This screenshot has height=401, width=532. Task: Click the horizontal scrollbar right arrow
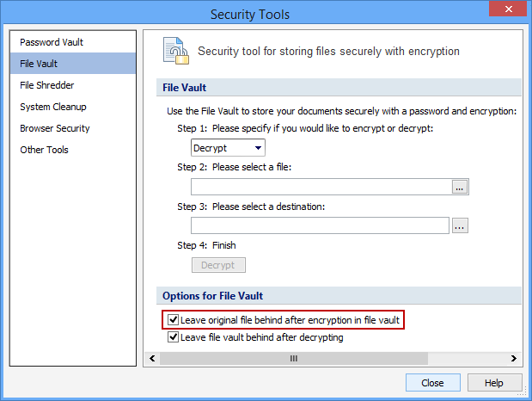514,358
